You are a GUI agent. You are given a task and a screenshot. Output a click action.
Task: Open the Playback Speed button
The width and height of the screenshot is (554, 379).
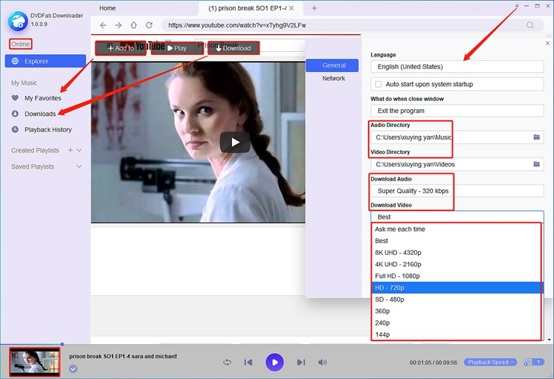pyautogui.click(x=490, y=362)
